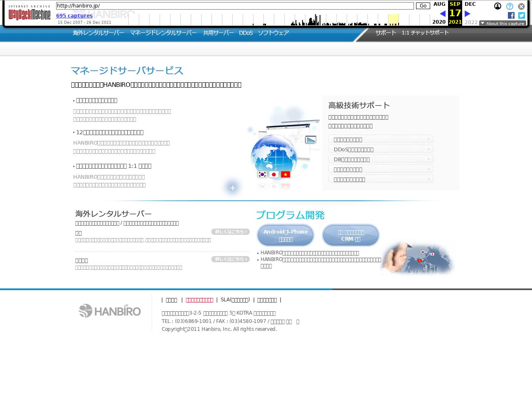Click the Vietnam flag icon
The width and height of the screenshot is (532, 399).
coord(285,174)
